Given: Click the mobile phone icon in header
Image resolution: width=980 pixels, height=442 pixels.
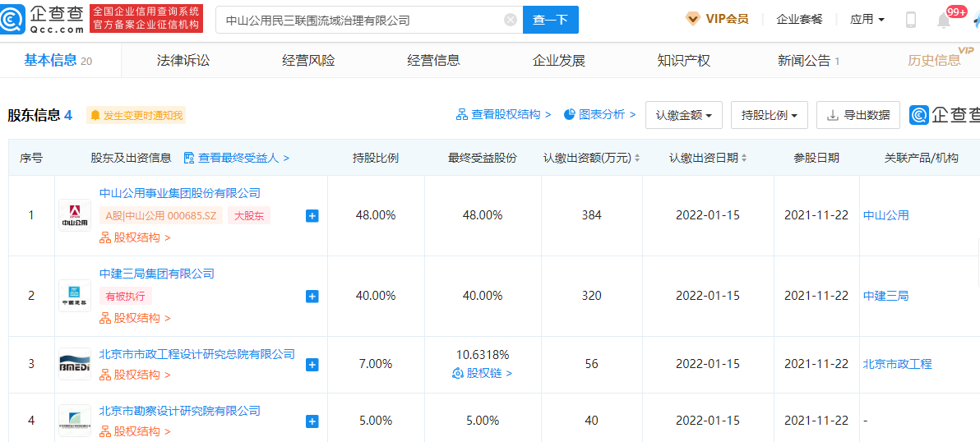Looking at the screenshot, I should pyautogui.click(x=910, y=20).
